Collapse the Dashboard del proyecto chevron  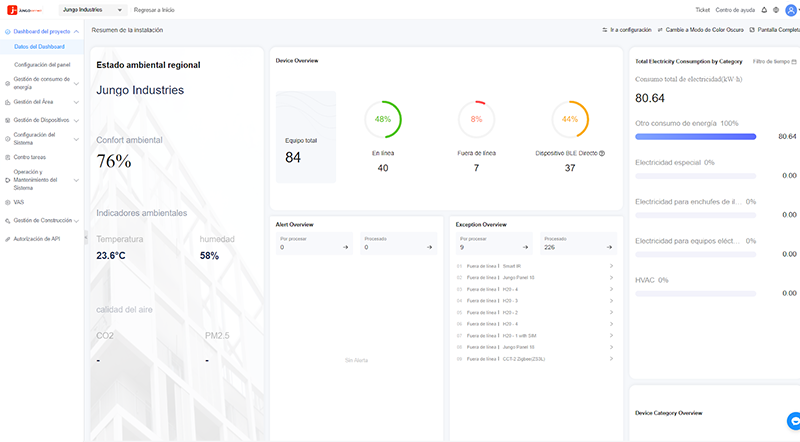coord(76,32)
